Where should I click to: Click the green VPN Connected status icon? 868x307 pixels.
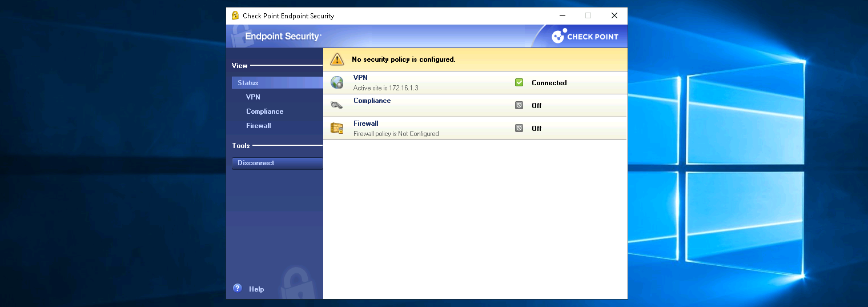pyautogui.click(x=519, y=83)
